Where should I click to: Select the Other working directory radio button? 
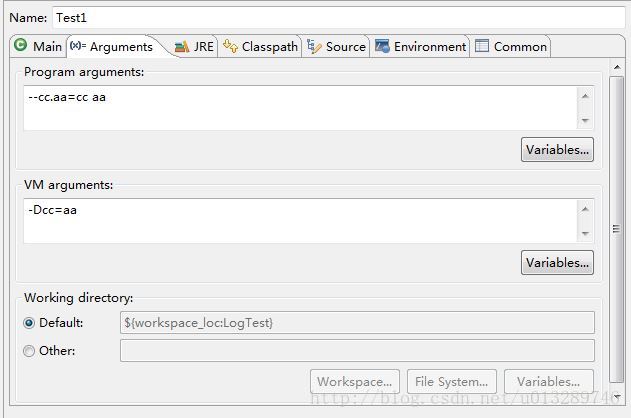pos(29,351)
